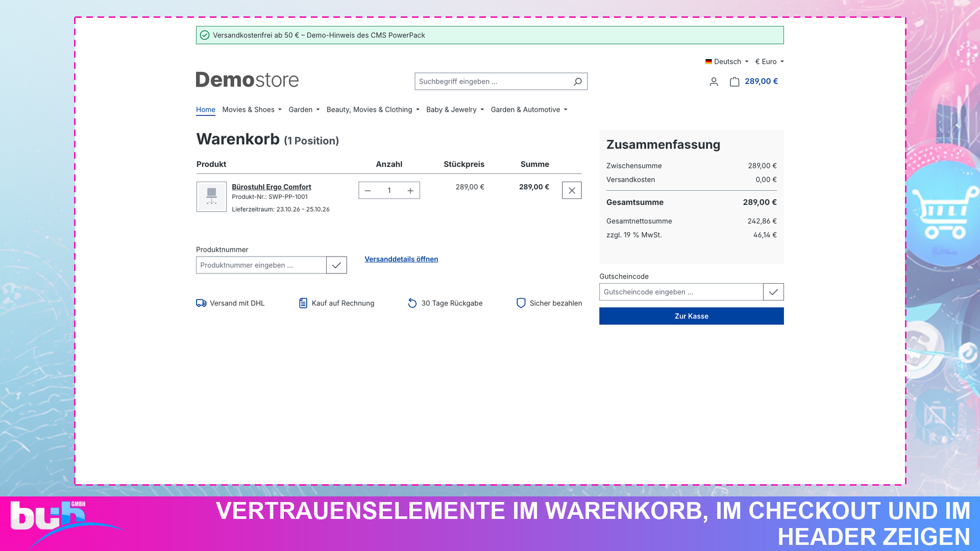Focus the Gutscheincode eingeben field
This screenshot has width=980, height=551.
pos(681,292)
